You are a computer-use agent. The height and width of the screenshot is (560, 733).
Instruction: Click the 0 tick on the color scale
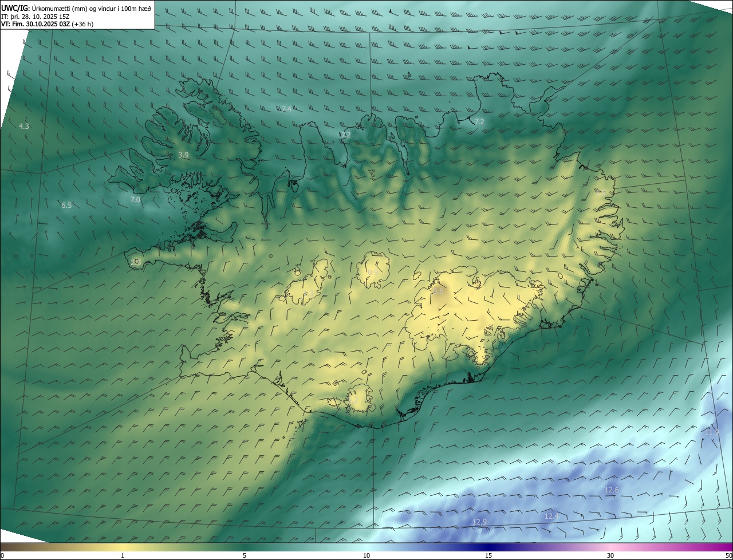[2, 555]
